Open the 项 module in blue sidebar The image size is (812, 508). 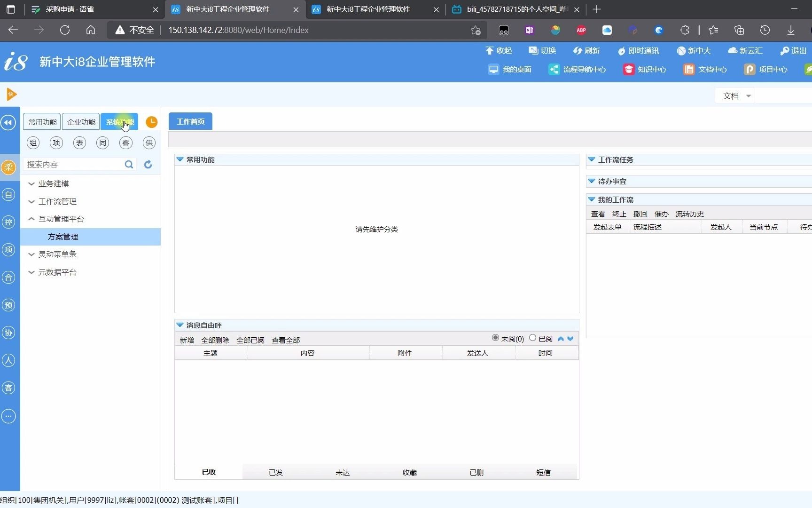click(x=8, y=250)
